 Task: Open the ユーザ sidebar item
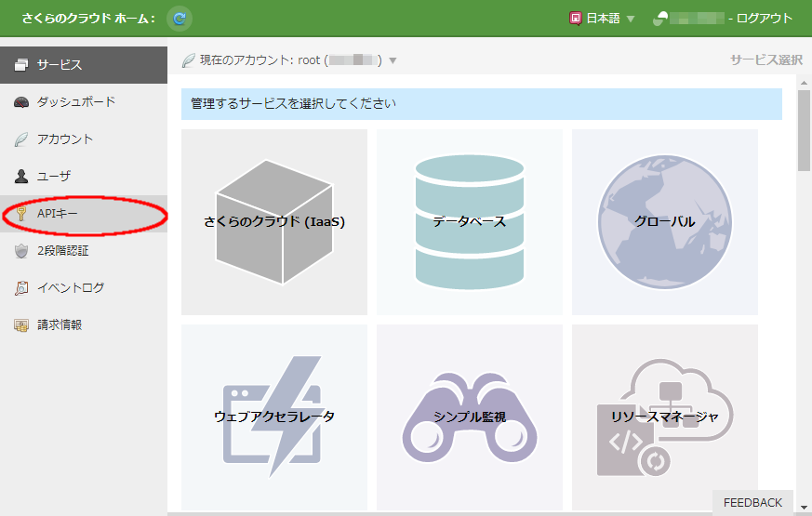pos(54,177)
